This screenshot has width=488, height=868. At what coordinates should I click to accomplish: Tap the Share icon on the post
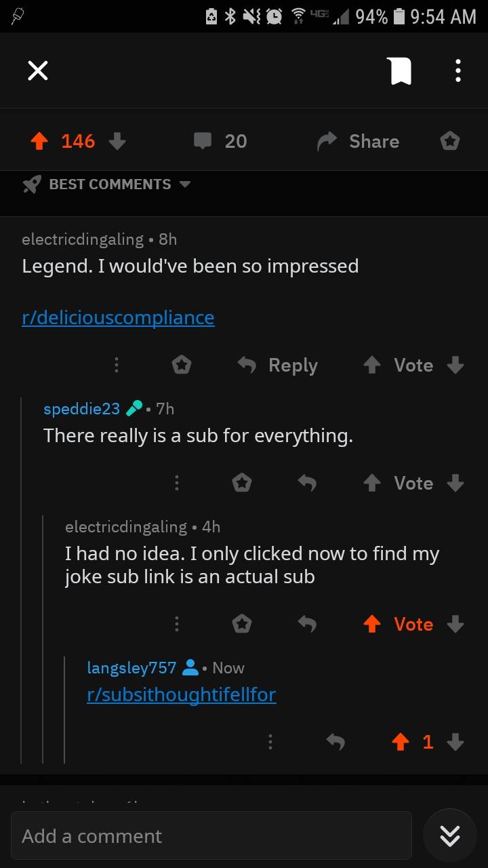pos(357,141)
